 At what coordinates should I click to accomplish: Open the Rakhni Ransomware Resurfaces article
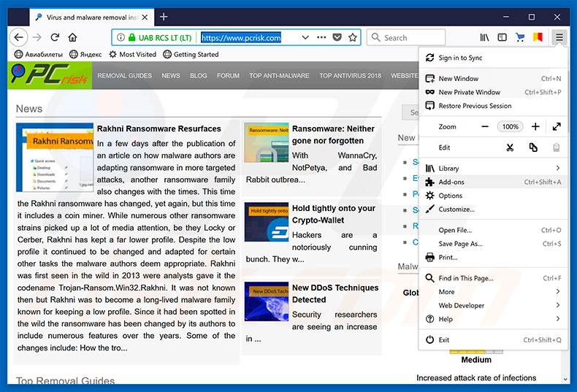[x=158, y=128]
